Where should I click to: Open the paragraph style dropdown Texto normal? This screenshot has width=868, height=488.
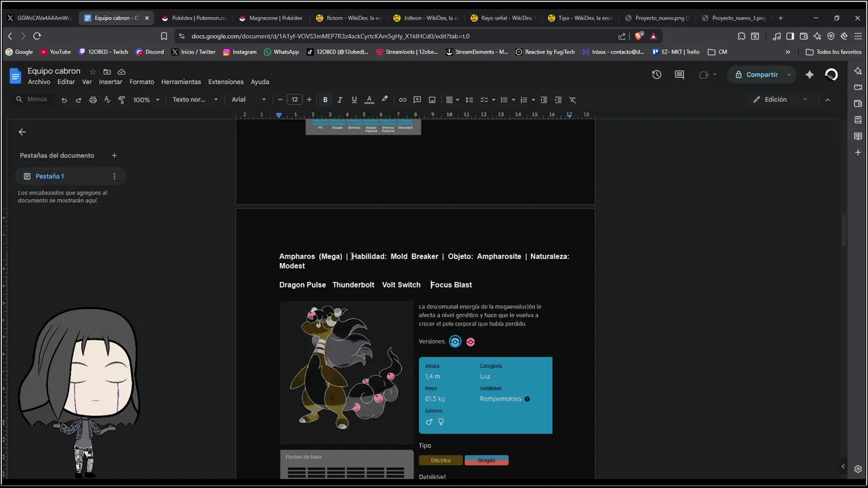coord(195,100)
